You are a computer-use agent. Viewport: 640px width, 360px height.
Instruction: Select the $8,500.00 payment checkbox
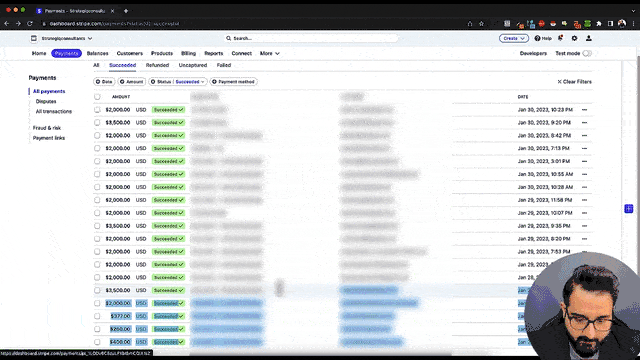[97, 122]
